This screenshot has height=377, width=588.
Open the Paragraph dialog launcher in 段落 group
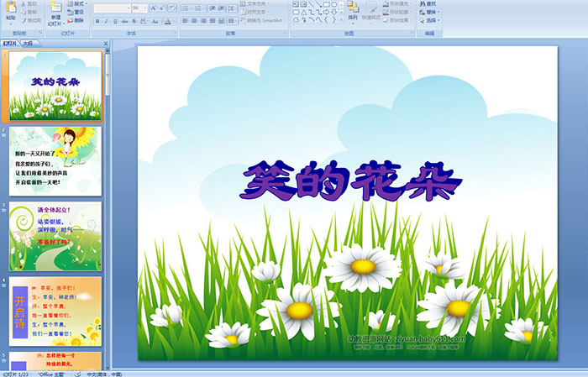[286, 34]
